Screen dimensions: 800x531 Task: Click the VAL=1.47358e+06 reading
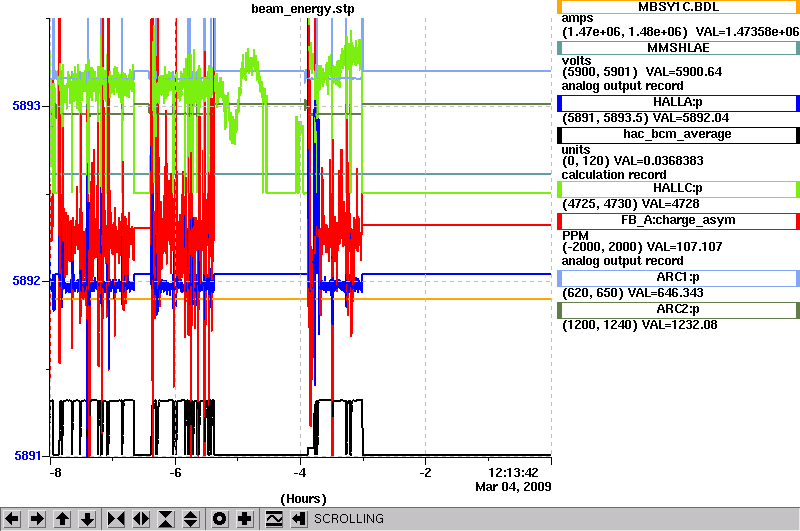(x=747, y=32)
